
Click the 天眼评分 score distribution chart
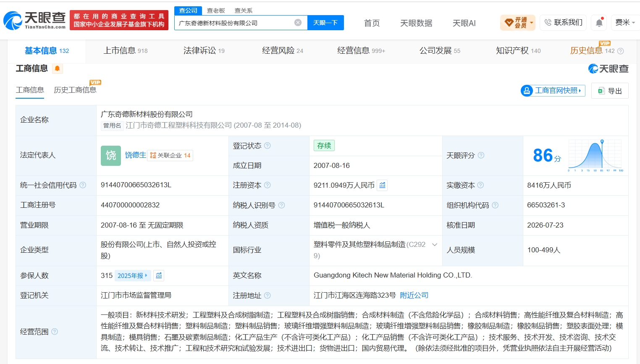pos(595,156)
